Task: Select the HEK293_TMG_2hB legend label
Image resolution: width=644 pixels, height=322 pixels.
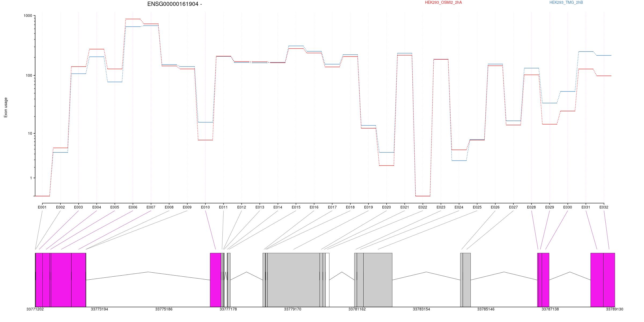Action: 566,2
